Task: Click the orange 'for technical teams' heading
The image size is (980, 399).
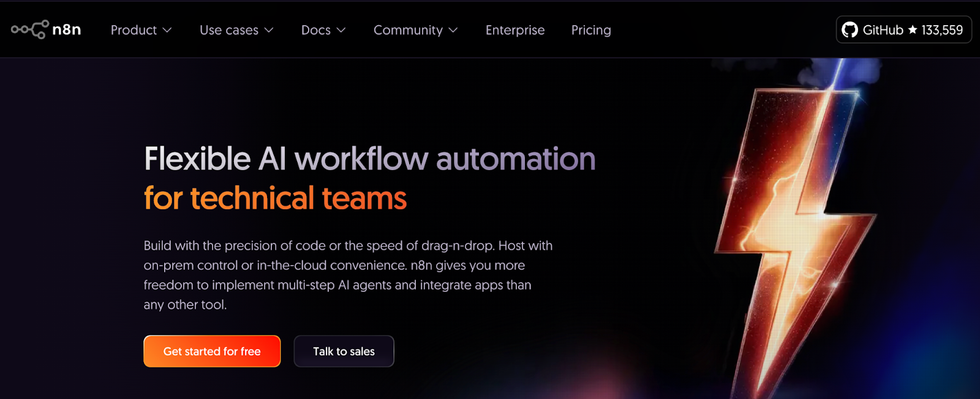Action: [275, 198]
